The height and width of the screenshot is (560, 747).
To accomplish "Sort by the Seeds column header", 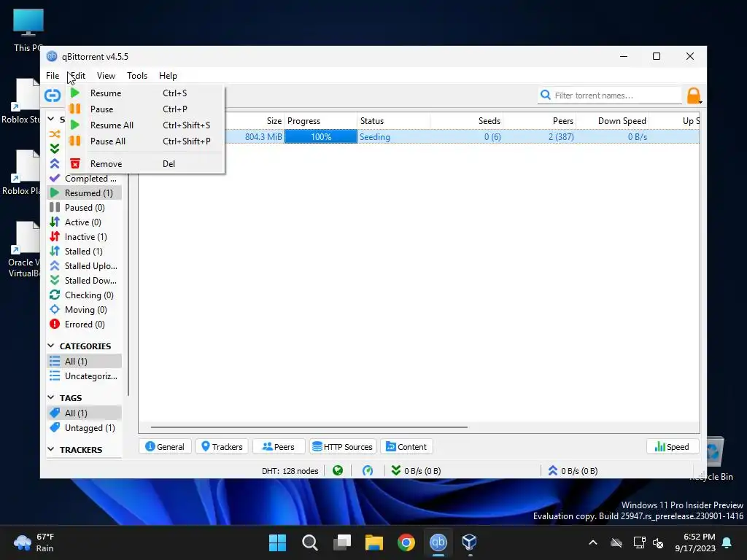I will point(466,121).
